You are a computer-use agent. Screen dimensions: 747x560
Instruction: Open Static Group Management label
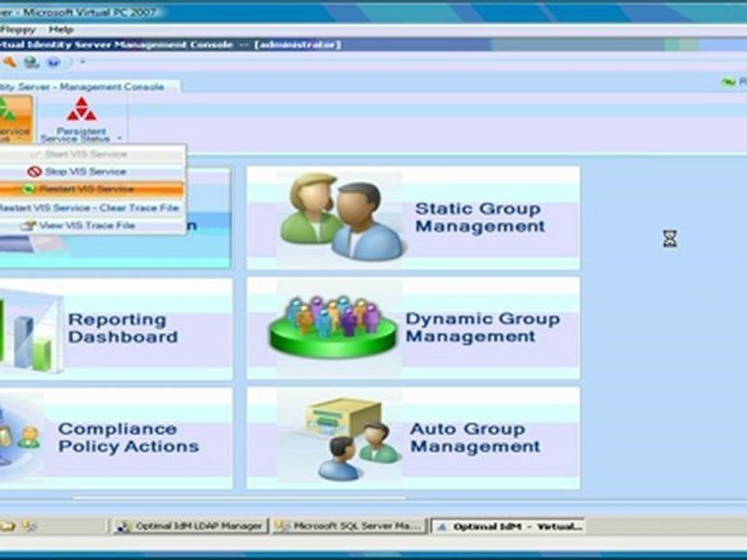(x=480, y=217)
